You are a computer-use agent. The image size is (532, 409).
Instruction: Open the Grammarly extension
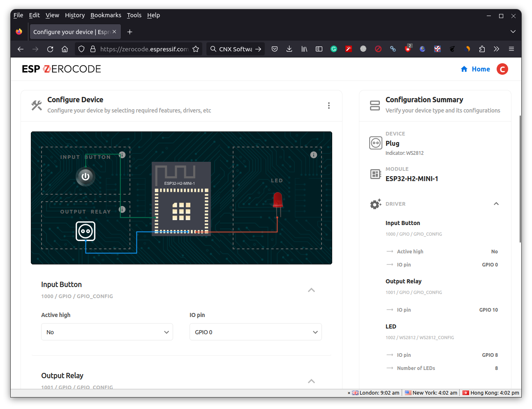[x=334, y=49]
